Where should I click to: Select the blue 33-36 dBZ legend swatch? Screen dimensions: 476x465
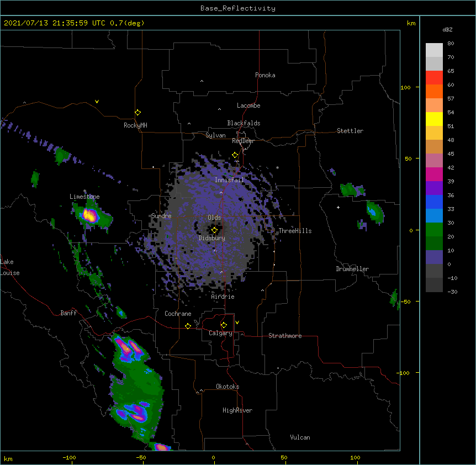click(434, 202)
